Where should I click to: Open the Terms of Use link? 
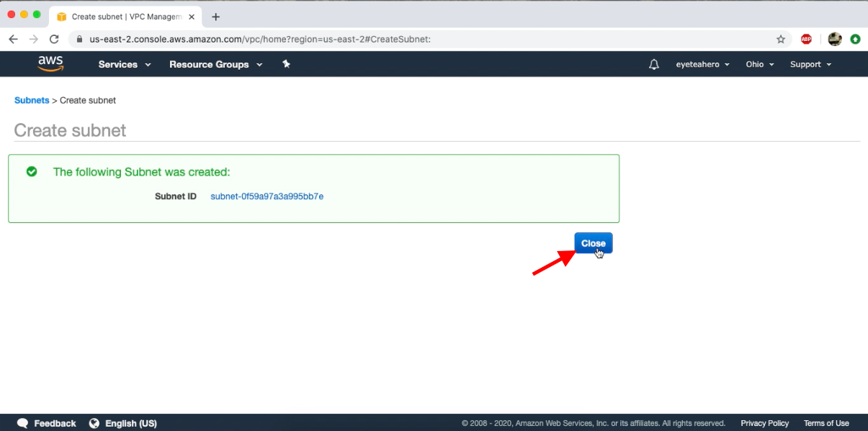tap(826, 423)
